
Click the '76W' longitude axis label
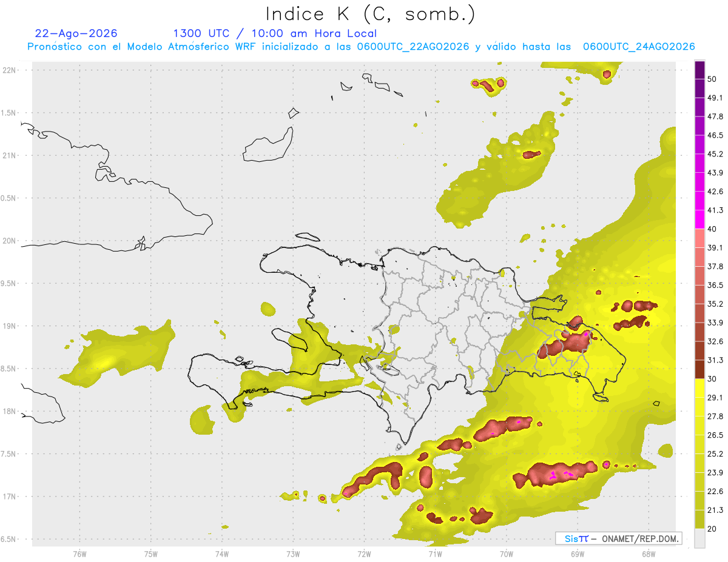click(79, 554)
